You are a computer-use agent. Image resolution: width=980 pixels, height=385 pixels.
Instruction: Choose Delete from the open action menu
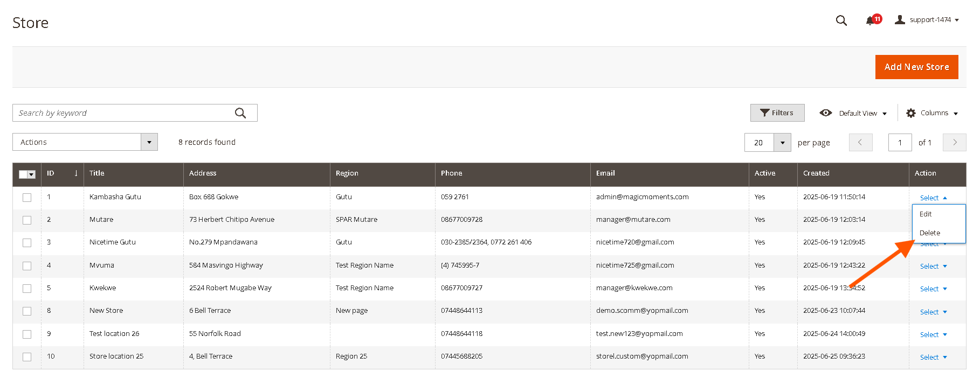pyautogui.click(x=930, y=233)
